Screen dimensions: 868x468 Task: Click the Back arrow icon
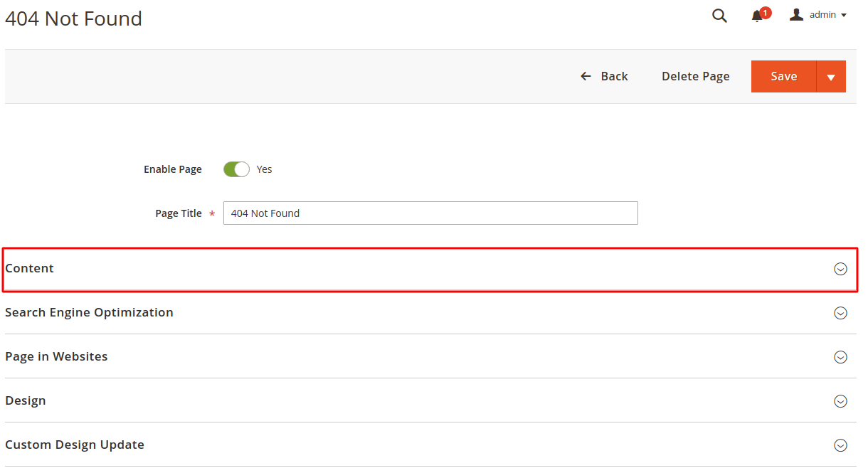[x=586, y=76]
